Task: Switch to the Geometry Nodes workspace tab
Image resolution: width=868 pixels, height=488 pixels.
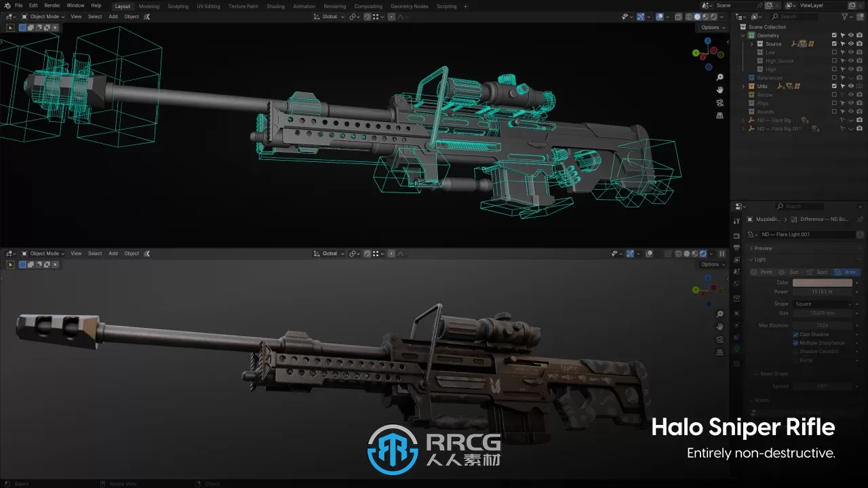Action: (410, 6)
